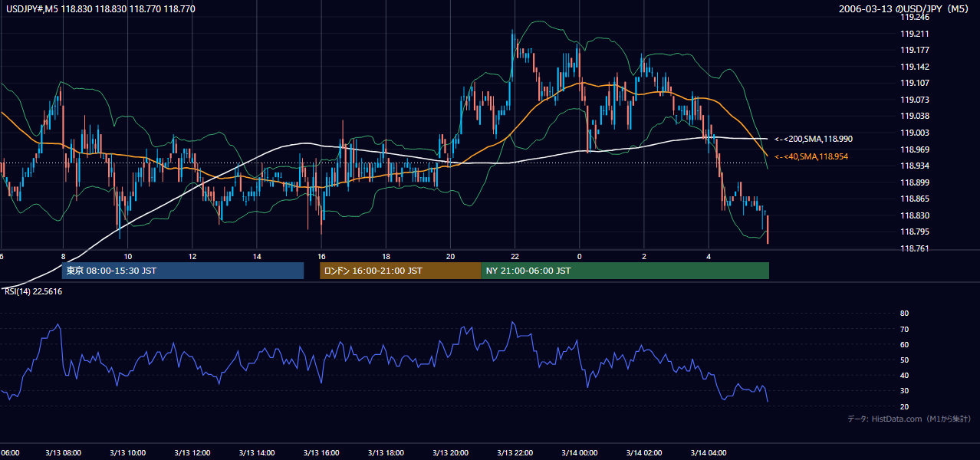980x460 pixels.
Task: Click hour tick 12 under the price chart
Action: [192, 256]
